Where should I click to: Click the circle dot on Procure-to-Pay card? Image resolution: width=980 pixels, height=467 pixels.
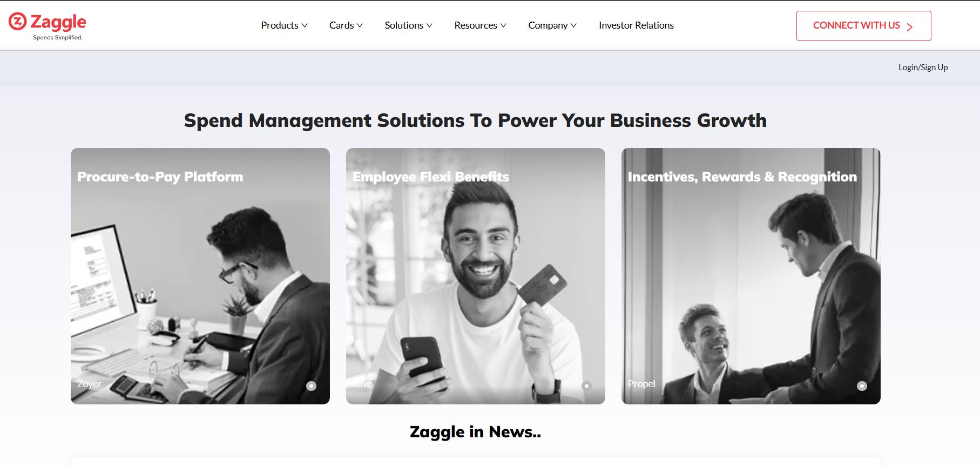point(312,385)
